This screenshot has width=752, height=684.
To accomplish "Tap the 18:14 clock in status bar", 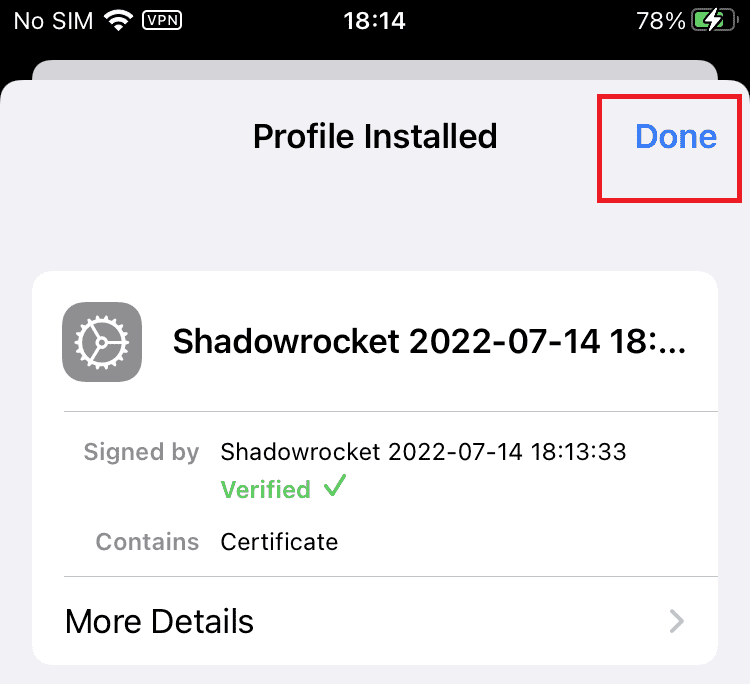I will (375, 21).
